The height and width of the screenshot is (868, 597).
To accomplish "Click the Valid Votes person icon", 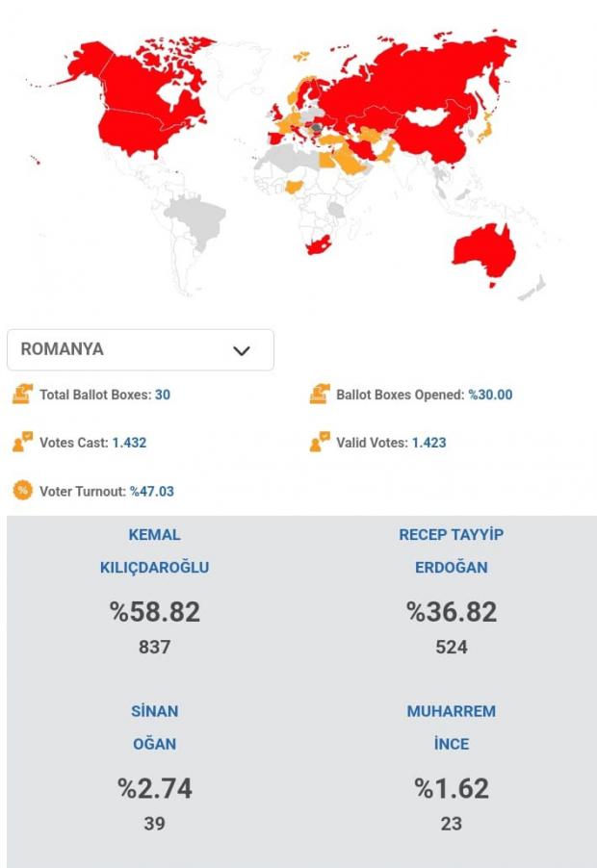I will pyautogui.click(x=320, y=443).
